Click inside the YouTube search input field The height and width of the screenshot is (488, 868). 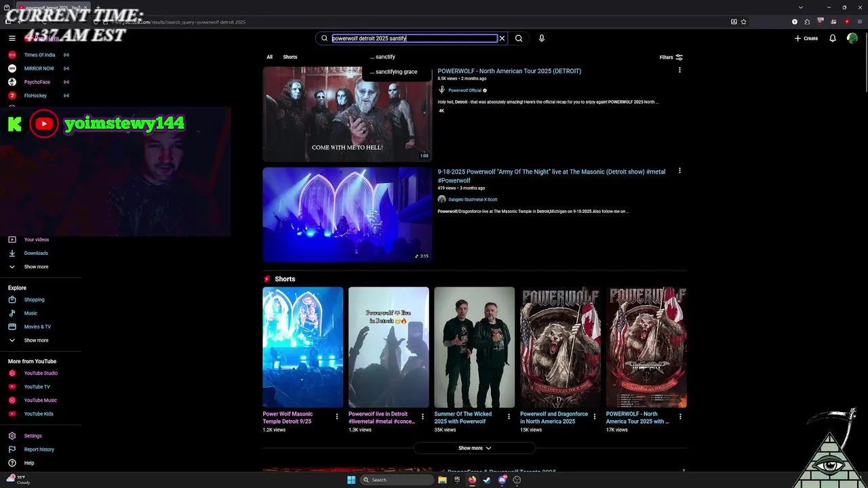[x=414, y=39]
